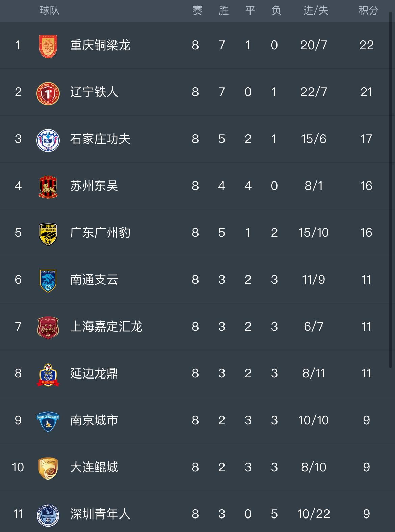
Task: Open the 南京城市 club crest
Action: (x=48, y=420)
